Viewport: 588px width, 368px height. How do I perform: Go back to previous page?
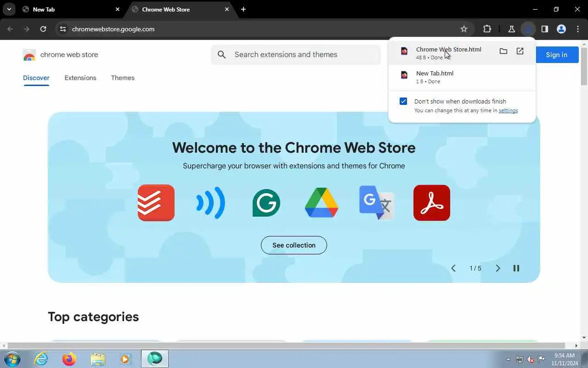[x=10, y=29]
